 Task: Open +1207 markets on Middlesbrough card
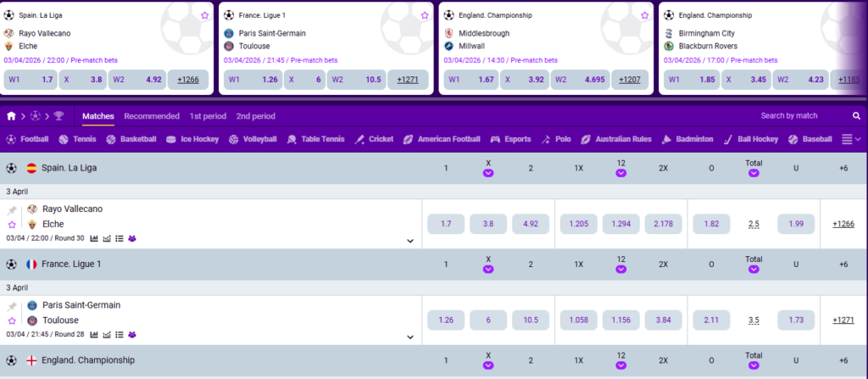point(630,80)
